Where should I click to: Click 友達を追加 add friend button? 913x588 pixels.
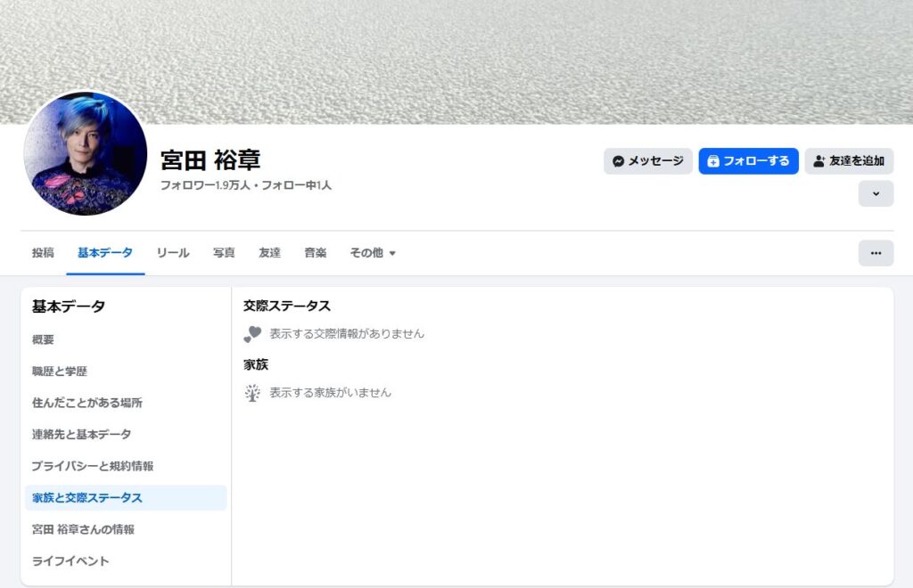pyautogui.click(x=849, y=161)
